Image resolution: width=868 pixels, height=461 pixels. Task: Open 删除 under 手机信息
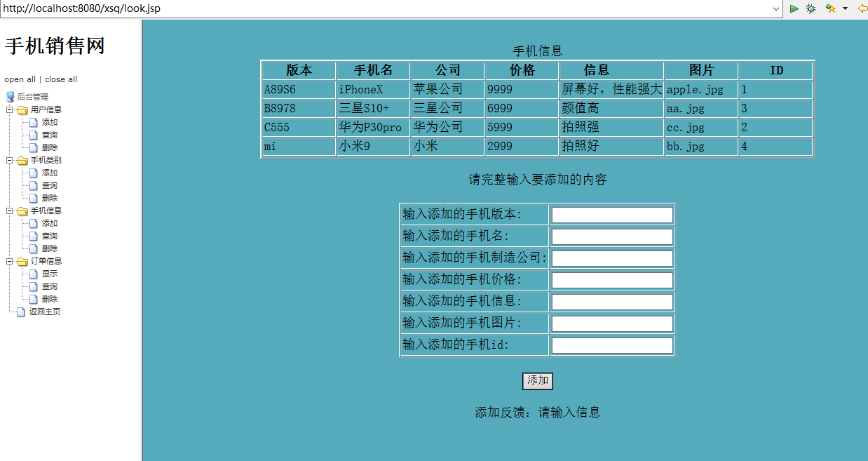50,248
